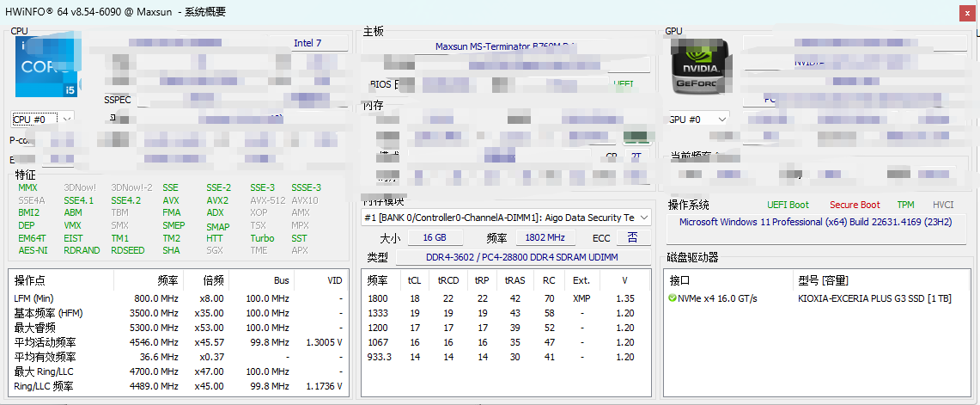Click the greyed SGX feature flag
Viewport: 980px width, 405px height.
[x=215, y=250]
